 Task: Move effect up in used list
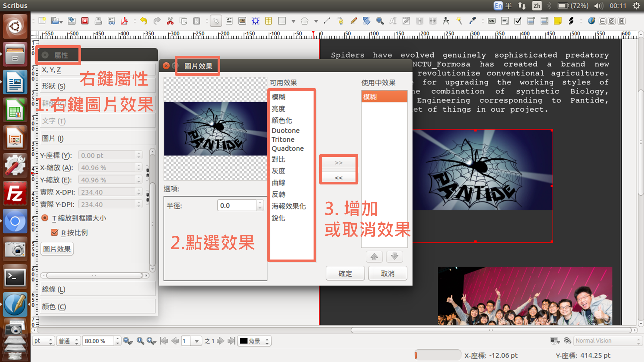374,257
